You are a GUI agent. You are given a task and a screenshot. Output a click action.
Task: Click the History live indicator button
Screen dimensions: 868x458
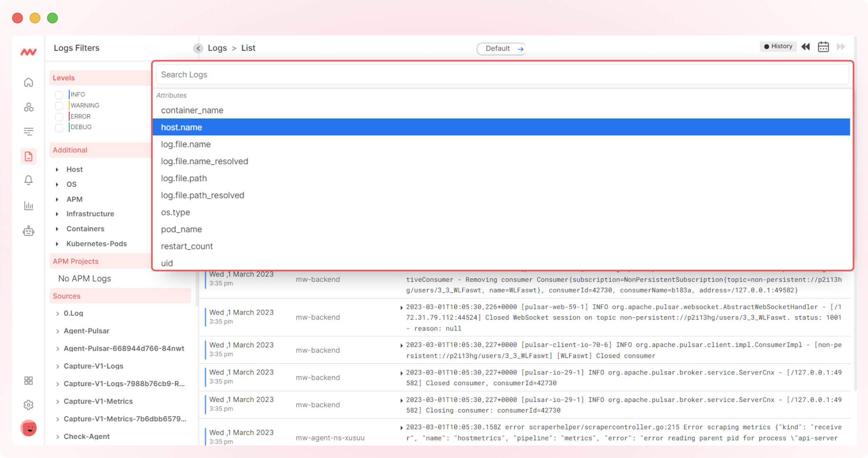tap(778, 46)
